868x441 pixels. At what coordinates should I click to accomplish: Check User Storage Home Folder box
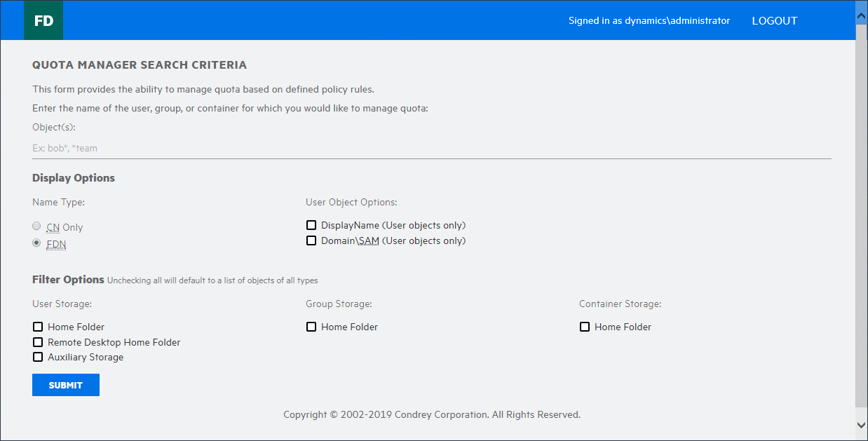pos(38,327)
